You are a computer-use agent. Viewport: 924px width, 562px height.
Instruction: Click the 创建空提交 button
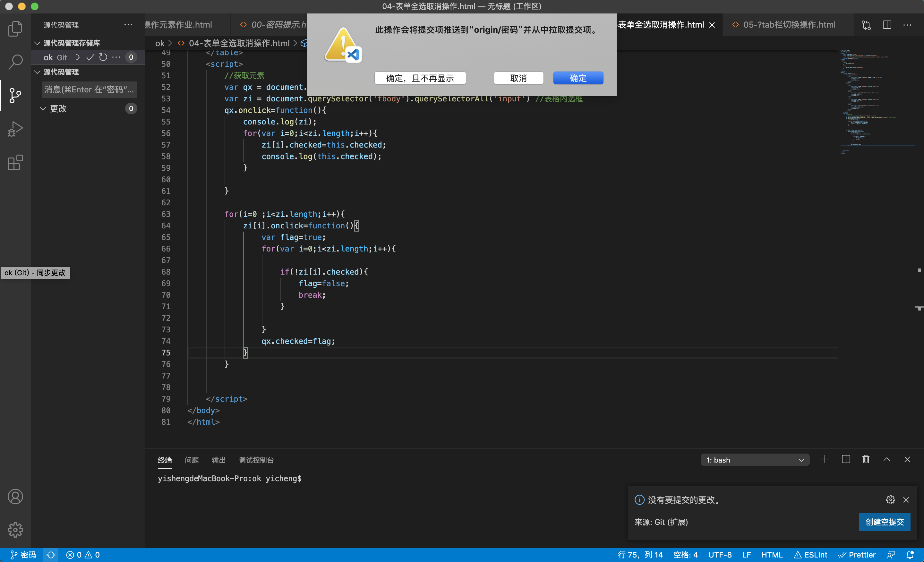(885, 522)
